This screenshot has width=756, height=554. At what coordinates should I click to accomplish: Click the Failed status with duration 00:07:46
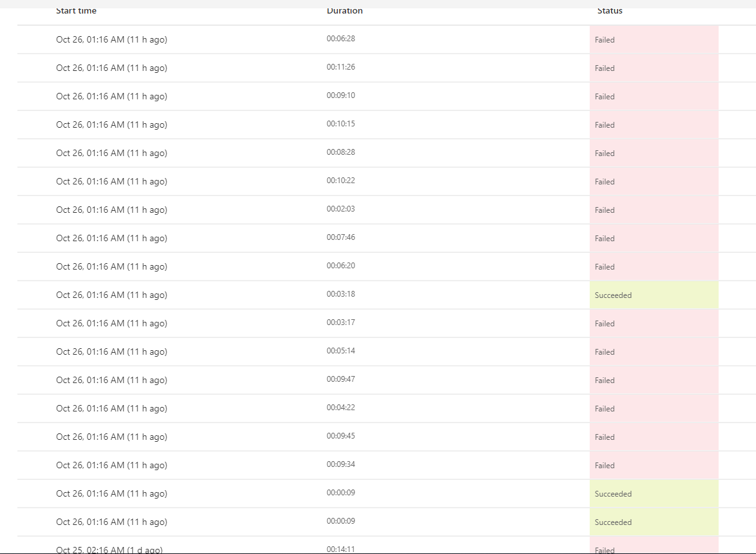(605, 238)
